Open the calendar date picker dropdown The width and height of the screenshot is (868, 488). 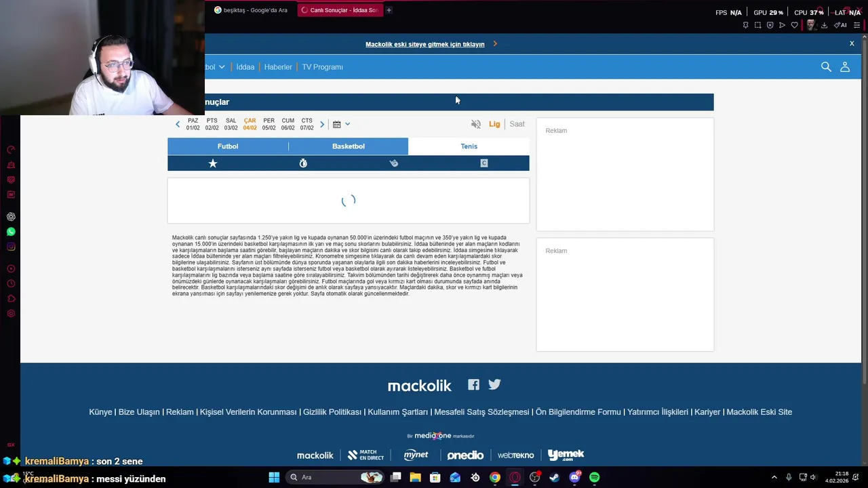[341, 124]
